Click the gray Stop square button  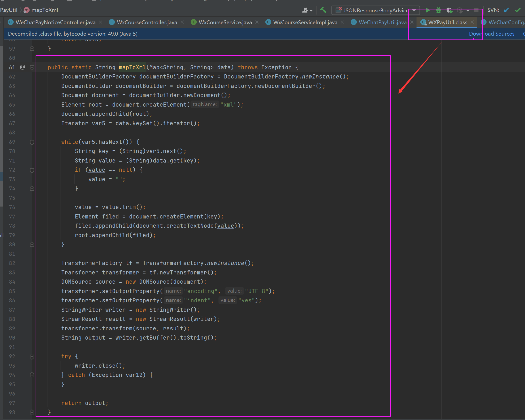click(x=476, y=10)
